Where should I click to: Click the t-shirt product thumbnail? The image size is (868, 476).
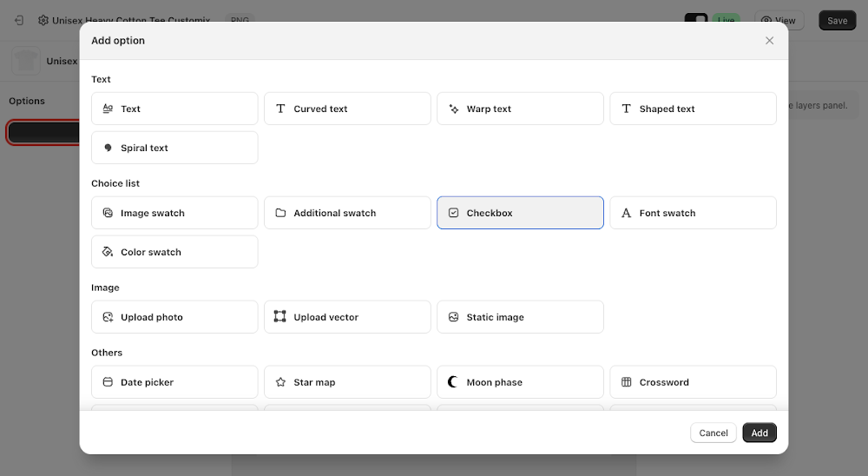pos(25,61)
